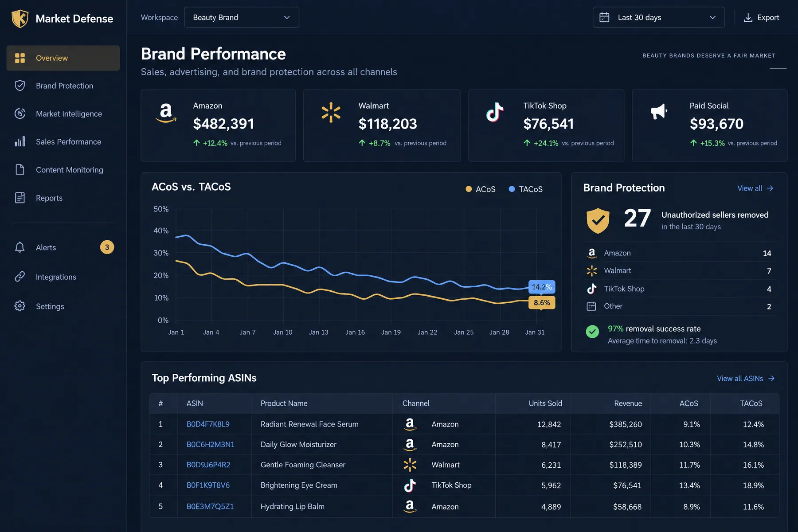This screenshot has height=532, width=798.
Task: Click the Brand Protection shield icon in sidebar
Action: [x=20, y=86]
